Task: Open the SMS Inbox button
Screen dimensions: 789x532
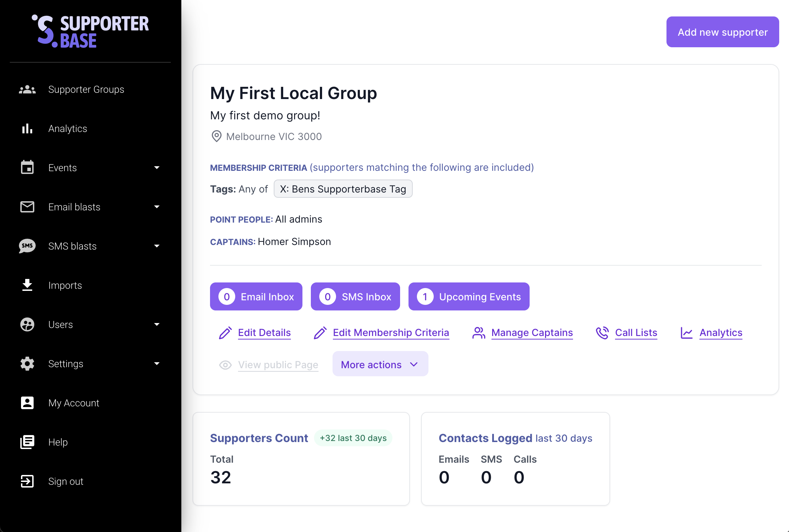Action: 355,296
